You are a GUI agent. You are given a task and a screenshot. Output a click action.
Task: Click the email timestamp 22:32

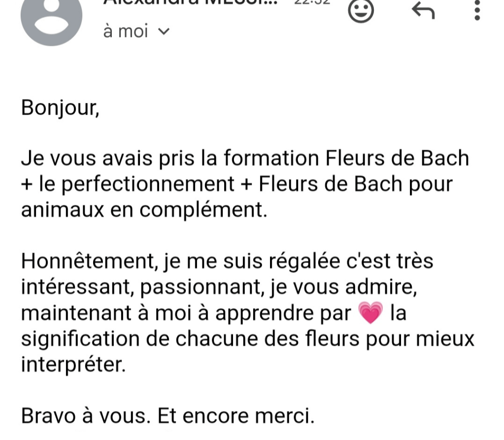pos(310,2)
